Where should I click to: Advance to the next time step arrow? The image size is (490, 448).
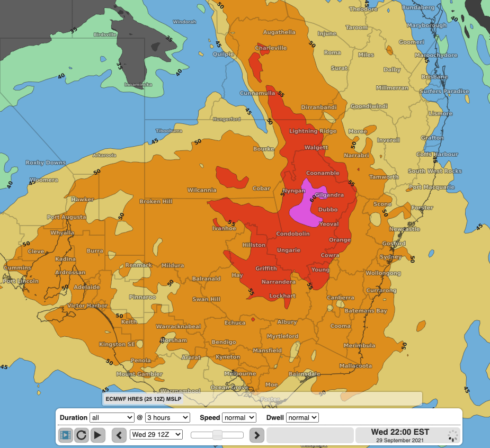coord(257,435)
